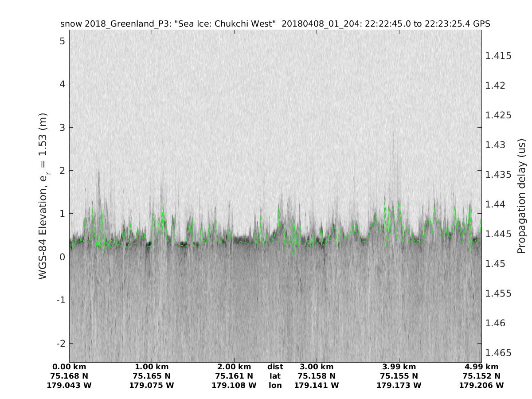Click the '0.00 km' distance tick label

69,367
